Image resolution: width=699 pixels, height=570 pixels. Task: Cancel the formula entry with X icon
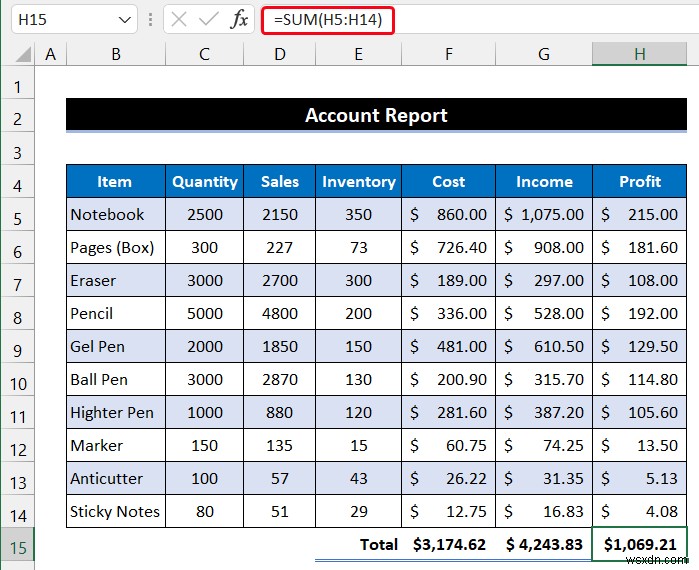179,20
